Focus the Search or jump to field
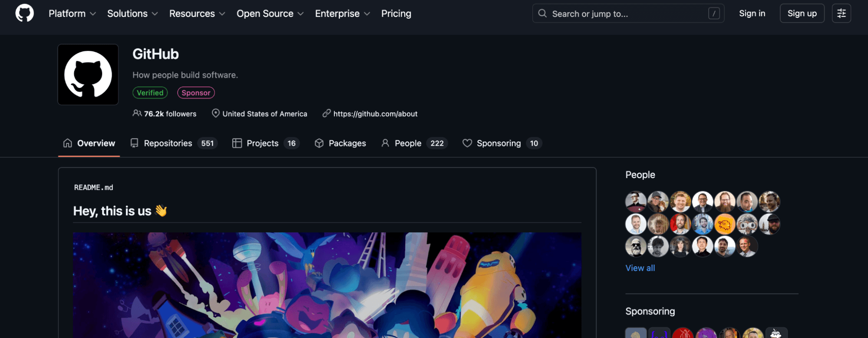The height and width of the screenshot is (338, 868). [628, 13]
